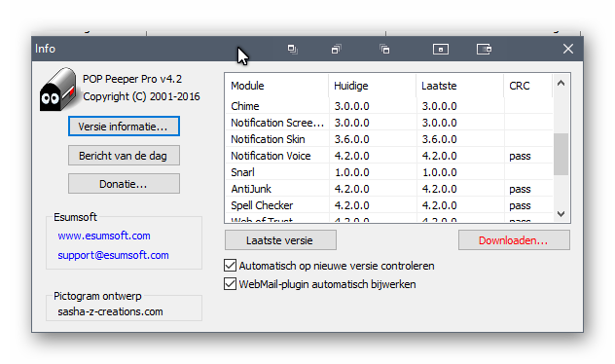Click the move-window-to-side title bar icon

pyautogui.click(x=484, y=49)
